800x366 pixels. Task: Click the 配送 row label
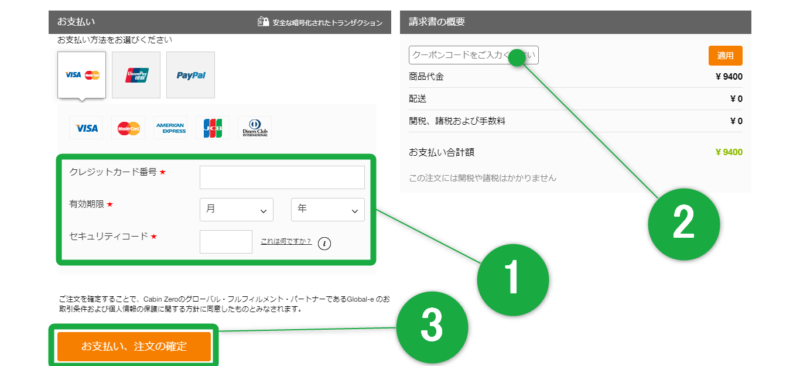pyautogui.click(x=417, y=99)
